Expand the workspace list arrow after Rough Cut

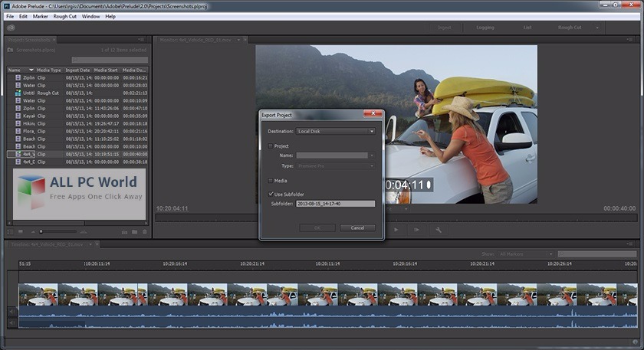coord(597,28)
